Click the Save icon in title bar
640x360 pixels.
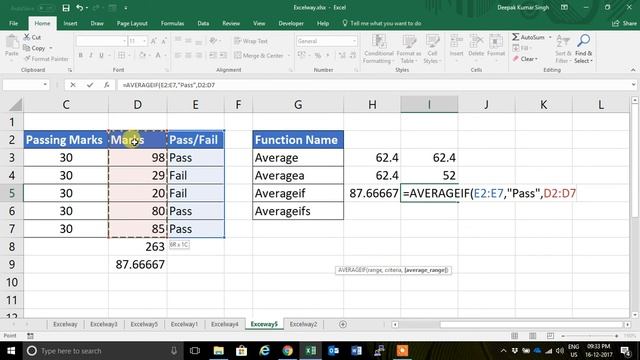tap(66, 8)
